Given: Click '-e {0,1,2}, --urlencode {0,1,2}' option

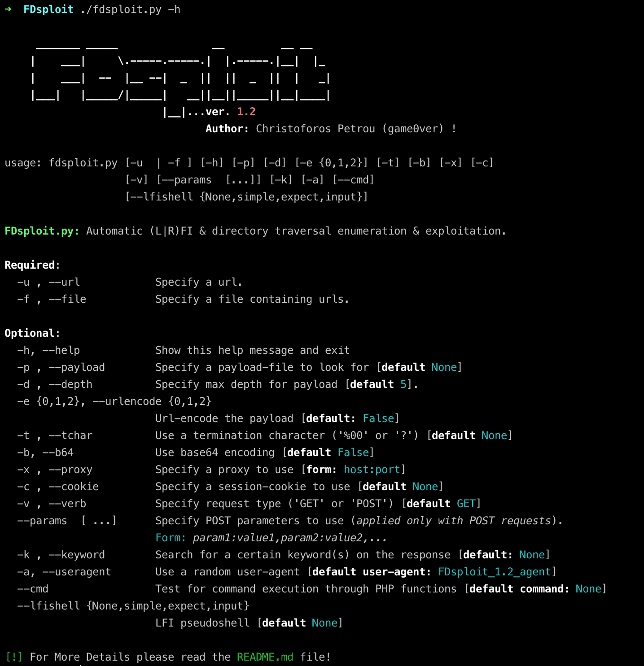Looking at the screenshot, I should [114, 401].
